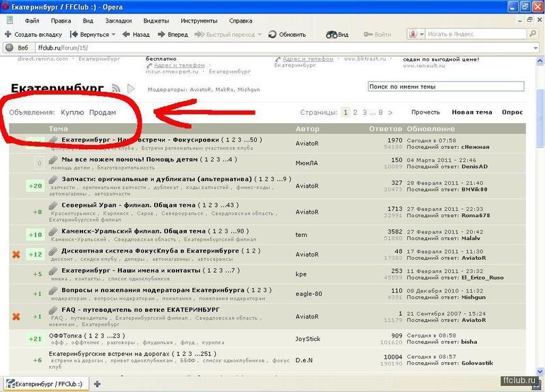545x392 pixels.
Task: Click the scrollbar down arrow
Action: tap(540, 371)
